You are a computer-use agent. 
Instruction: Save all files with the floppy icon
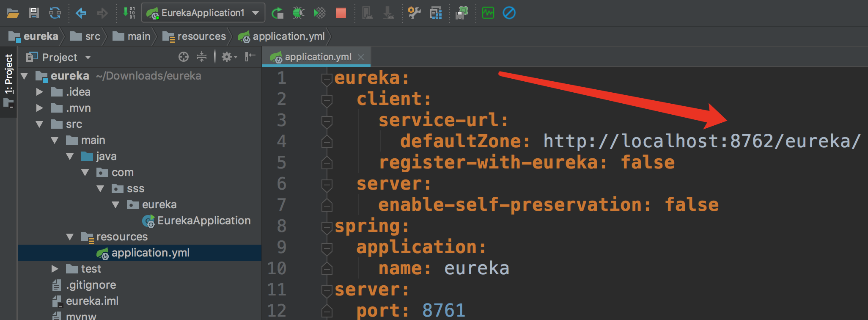pyautogui.click(x=34, y=13)
